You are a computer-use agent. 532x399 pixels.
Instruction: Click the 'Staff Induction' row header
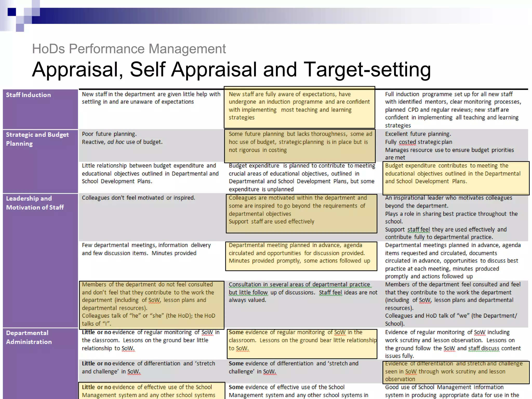[40, 109]
